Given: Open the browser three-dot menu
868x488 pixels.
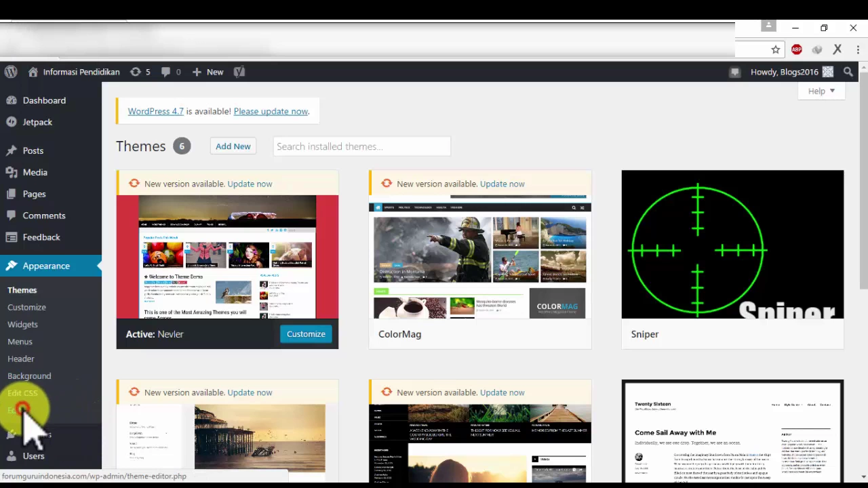Looking at the screenshot, I should 858,49.
